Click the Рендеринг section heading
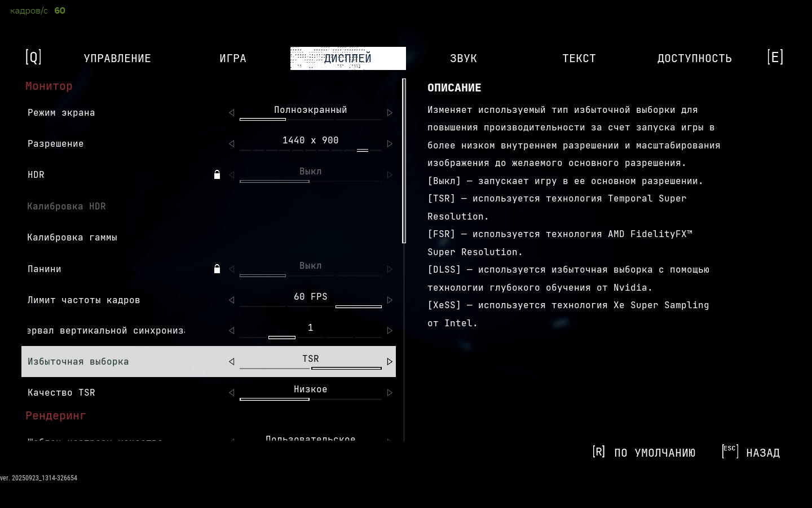 (x=56, y=416)
